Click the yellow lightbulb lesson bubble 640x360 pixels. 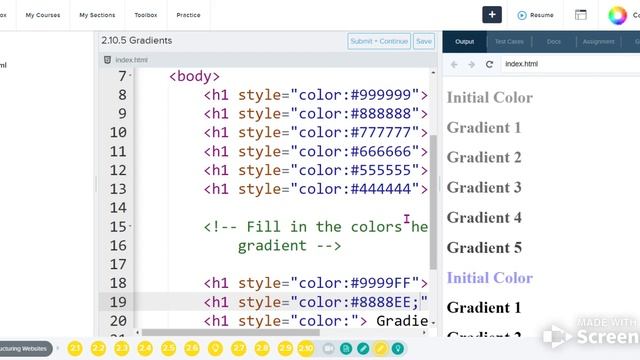coord(215,349)
